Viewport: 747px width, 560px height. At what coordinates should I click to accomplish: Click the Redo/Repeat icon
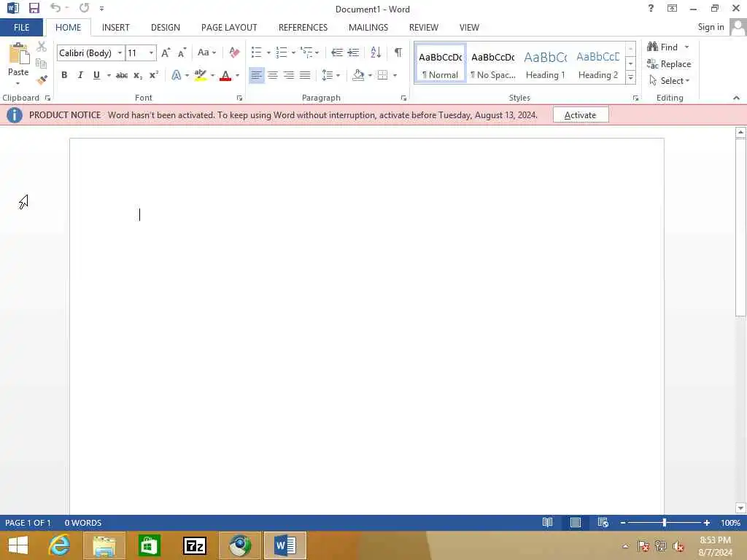tap(85, 7)
